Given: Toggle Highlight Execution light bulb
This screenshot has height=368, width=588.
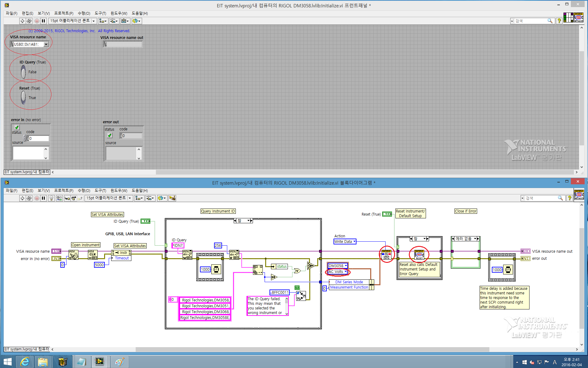Looking at the screenshot, I should 51,198.
